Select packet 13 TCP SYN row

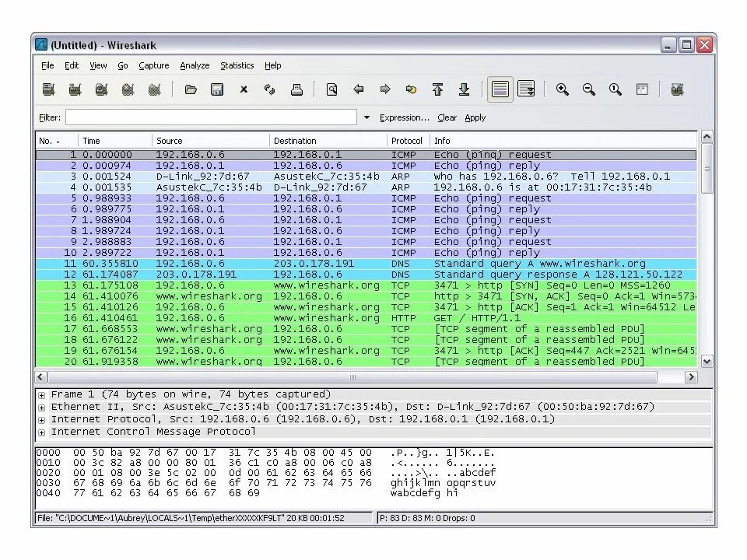pyautogui.click(x=366, y=285)
